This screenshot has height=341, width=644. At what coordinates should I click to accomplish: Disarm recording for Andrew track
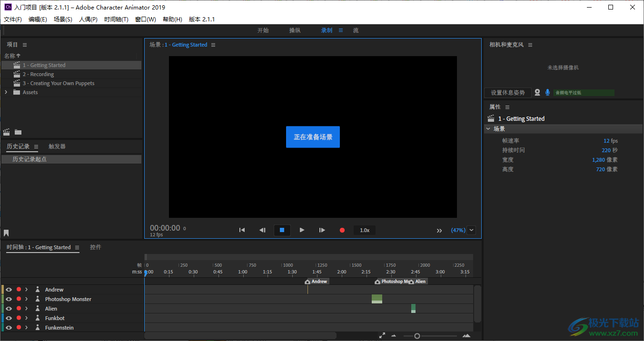(x=19, y=289)
